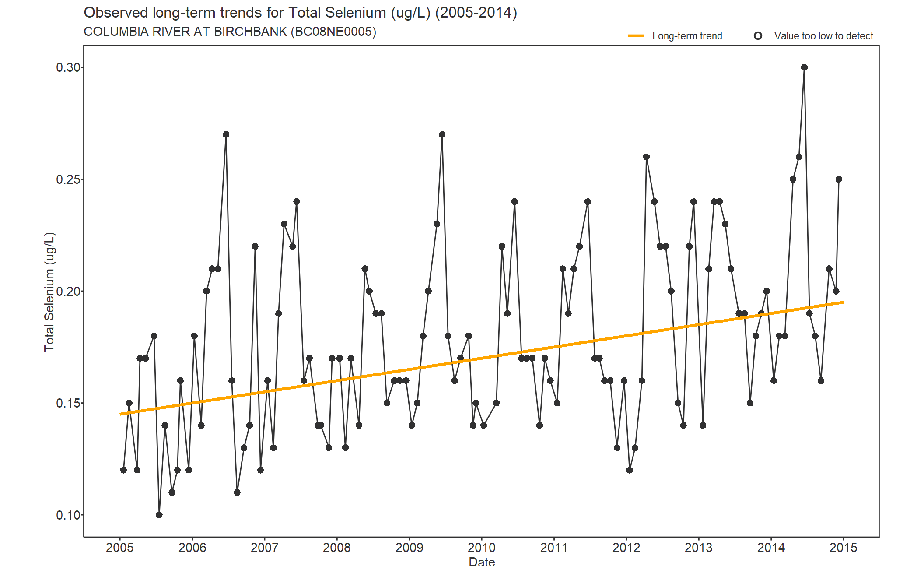Image resolution: width=924 pixels, height=573 pixels.
Task: Click the 2008 x-axis tick label
Action: pos(337,548)
